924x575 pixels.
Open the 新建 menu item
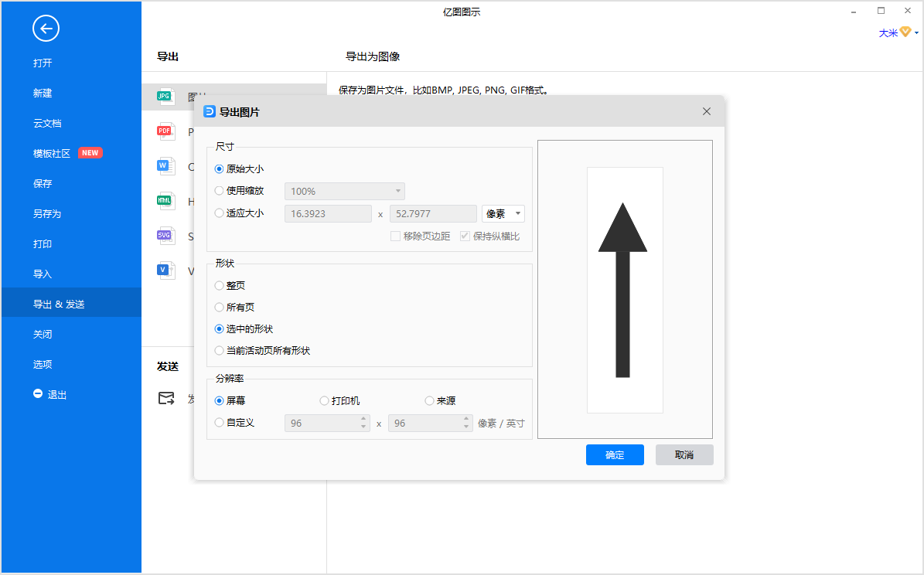43,93
